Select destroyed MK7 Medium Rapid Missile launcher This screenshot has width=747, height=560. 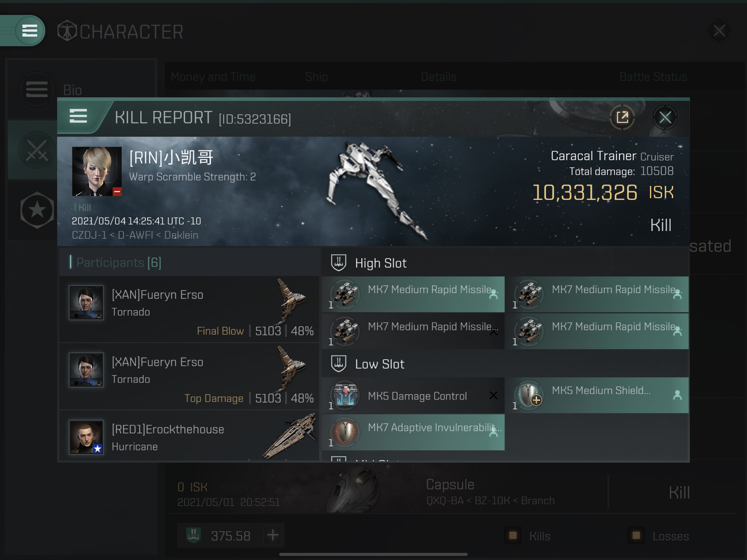coord(413,331)
